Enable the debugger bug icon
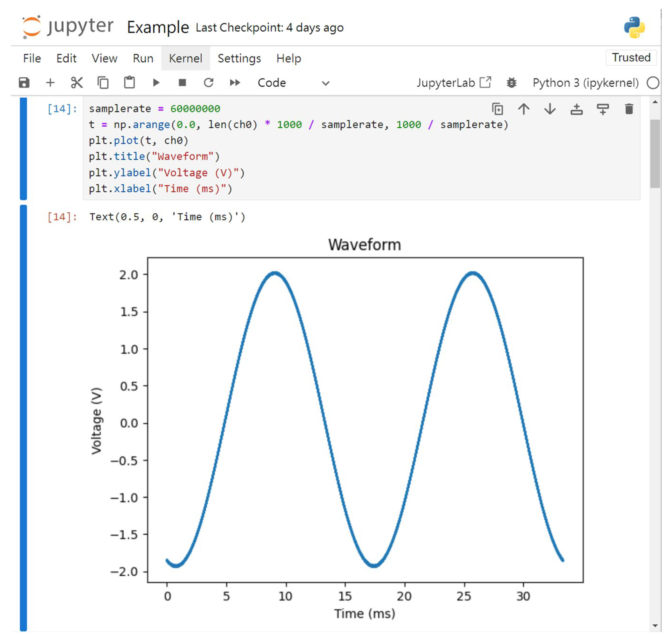The height and width of the screenshot is (643, 672). pos(512,83)
